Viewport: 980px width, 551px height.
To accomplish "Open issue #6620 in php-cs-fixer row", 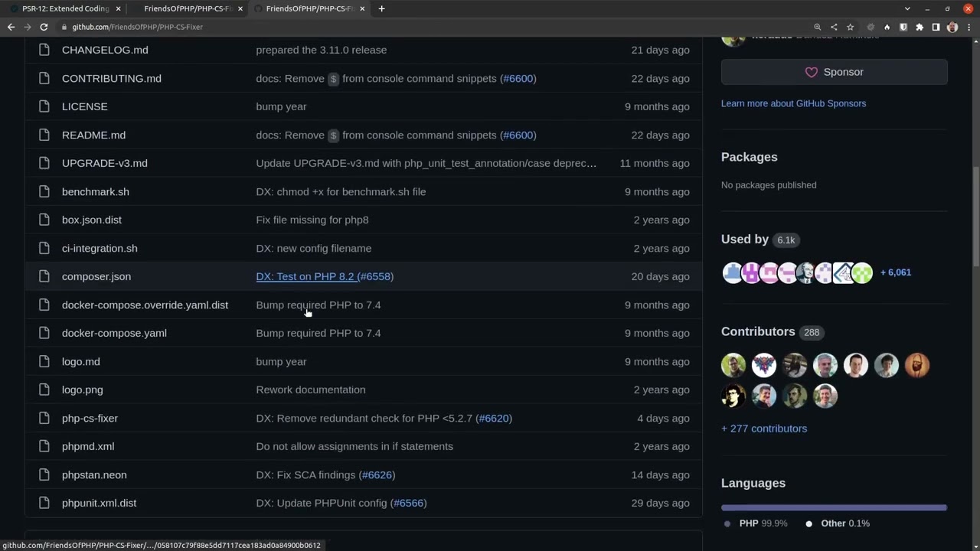I will click(494, 418).
